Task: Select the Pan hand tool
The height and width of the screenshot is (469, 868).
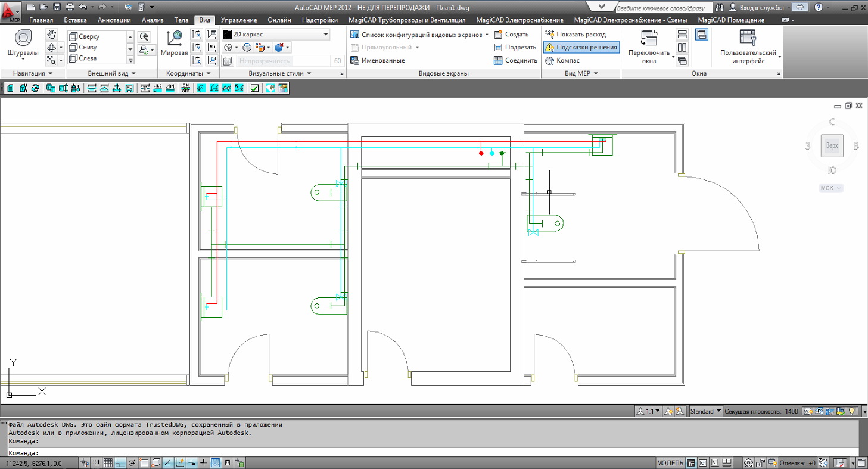Action: 52,35
